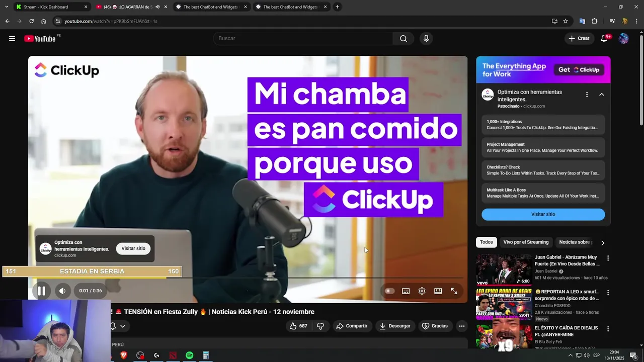
Task: Switch to Stream - Kick Dashboard tab
Action: (52, 7)
